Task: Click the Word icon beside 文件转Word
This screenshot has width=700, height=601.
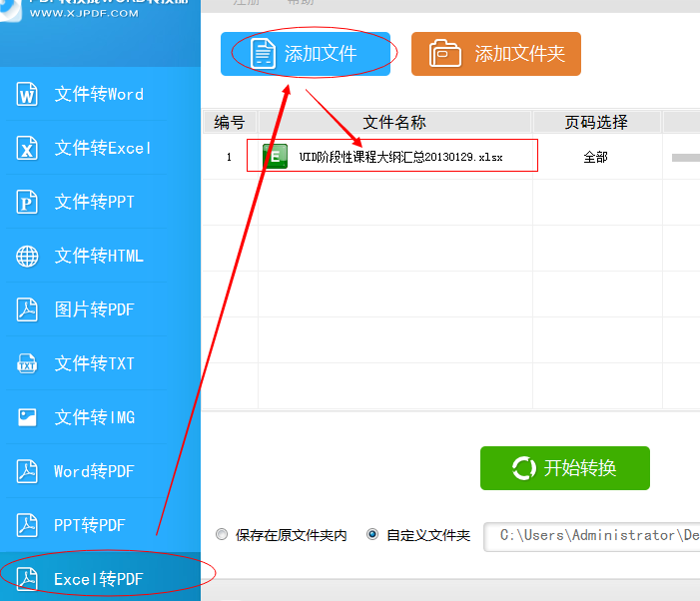Action: tap(27, 94)
